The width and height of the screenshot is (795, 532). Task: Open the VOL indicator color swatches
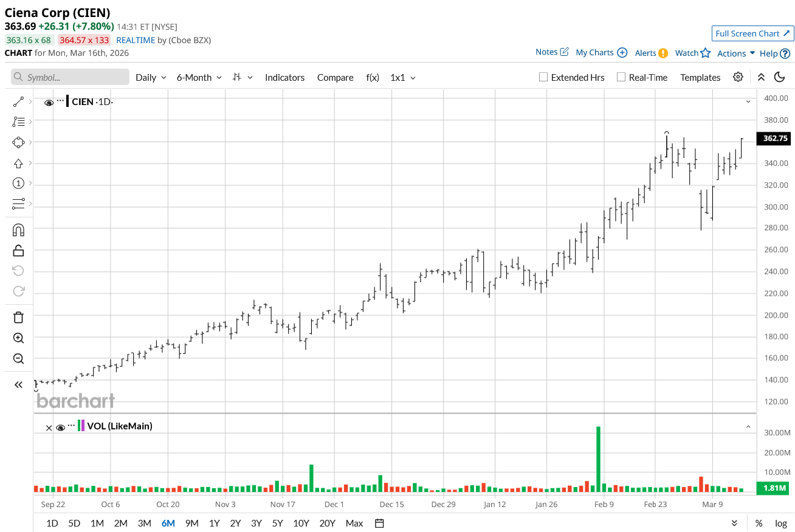click(x=81, y=426)
